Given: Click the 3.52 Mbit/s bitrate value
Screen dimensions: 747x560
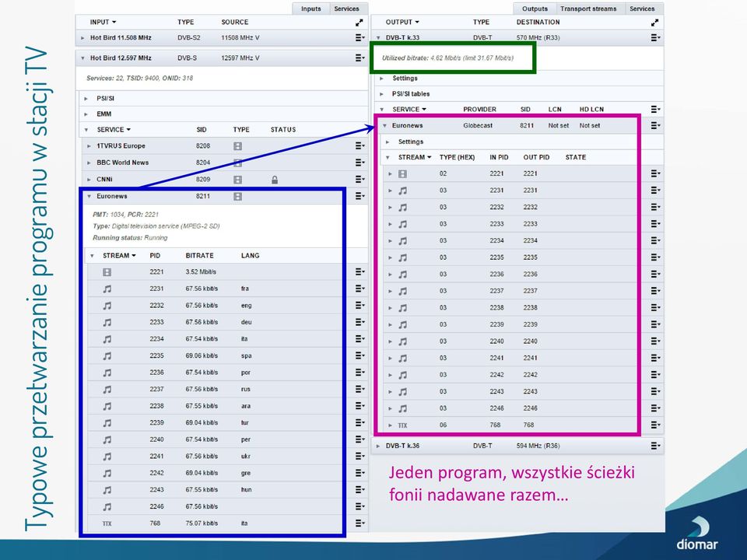Looking at the screenshot, I should point(201,272).
